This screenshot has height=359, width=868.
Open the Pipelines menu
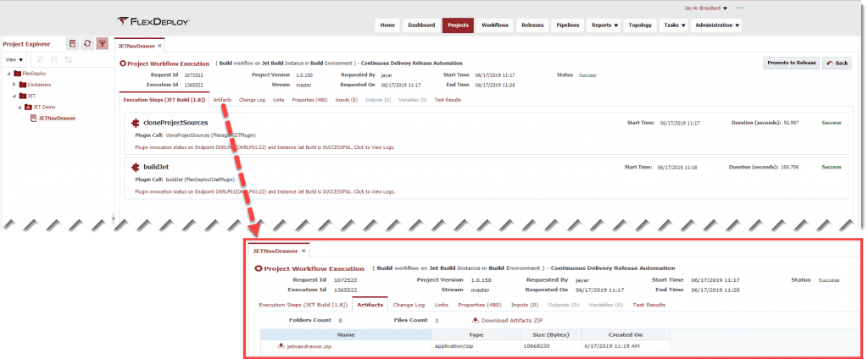tap(568, 25)
